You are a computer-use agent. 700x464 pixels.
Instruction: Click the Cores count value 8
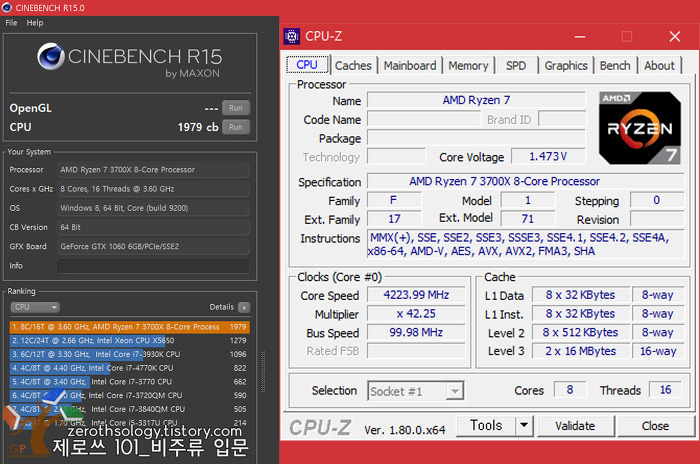pyautogui.click(x=570, y=390)
